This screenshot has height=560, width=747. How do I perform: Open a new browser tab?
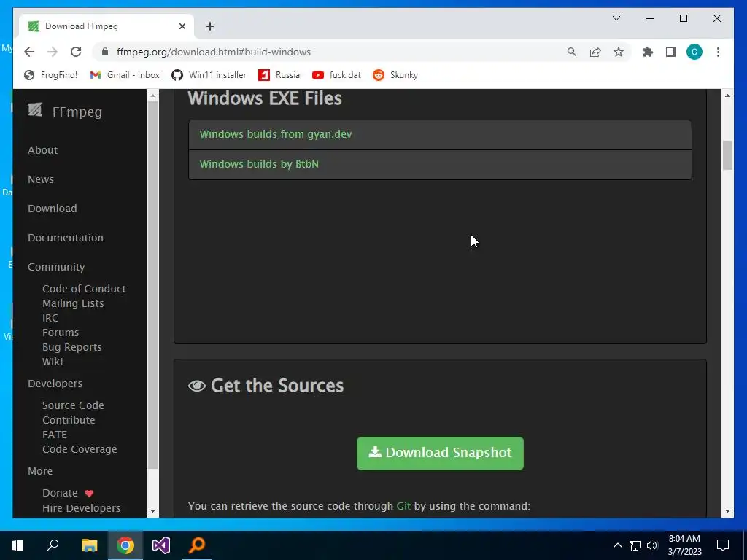[210, 26]
